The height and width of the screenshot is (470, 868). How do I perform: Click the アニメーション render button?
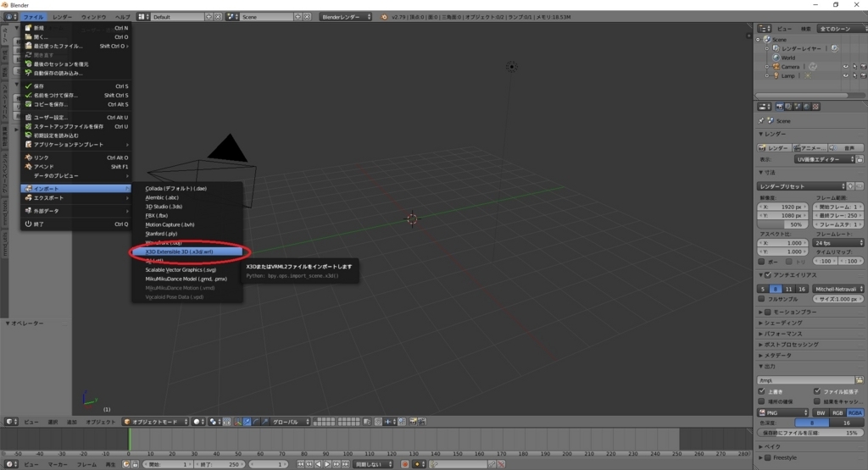point(810,148)
